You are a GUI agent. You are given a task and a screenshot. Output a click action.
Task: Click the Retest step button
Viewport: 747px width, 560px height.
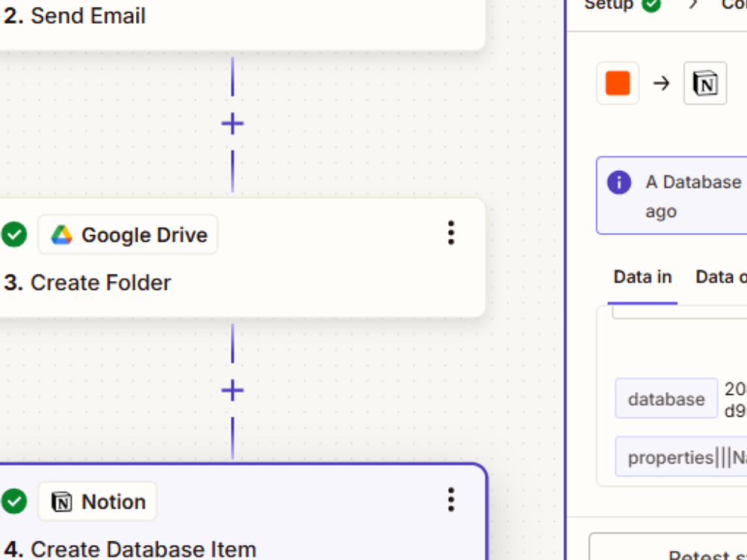668,547
